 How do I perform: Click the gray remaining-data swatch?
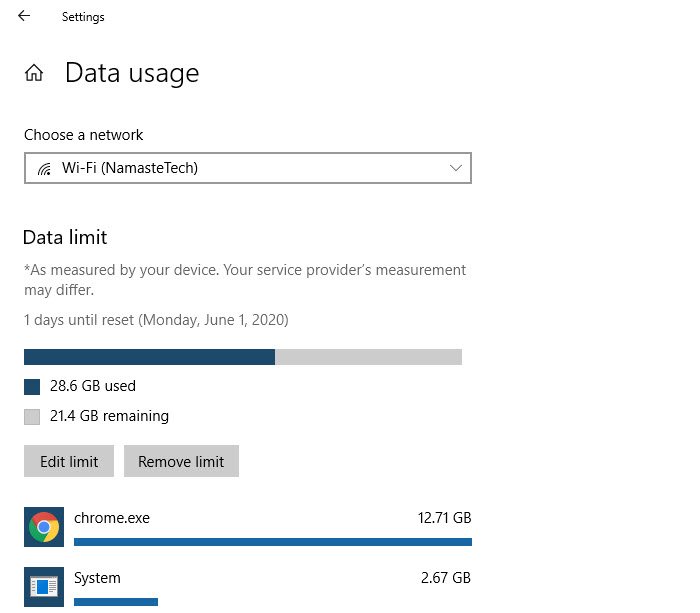point(32,417)
